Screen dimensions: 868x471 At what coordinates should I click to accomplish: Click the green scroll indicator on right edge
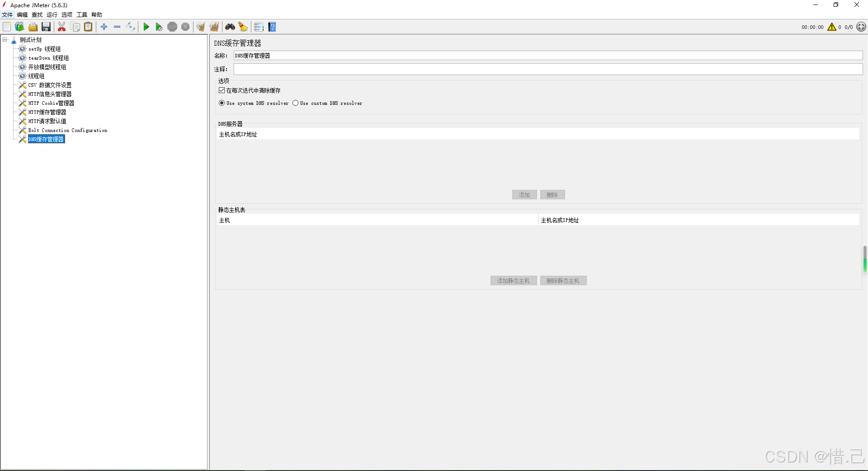(865, 259)
